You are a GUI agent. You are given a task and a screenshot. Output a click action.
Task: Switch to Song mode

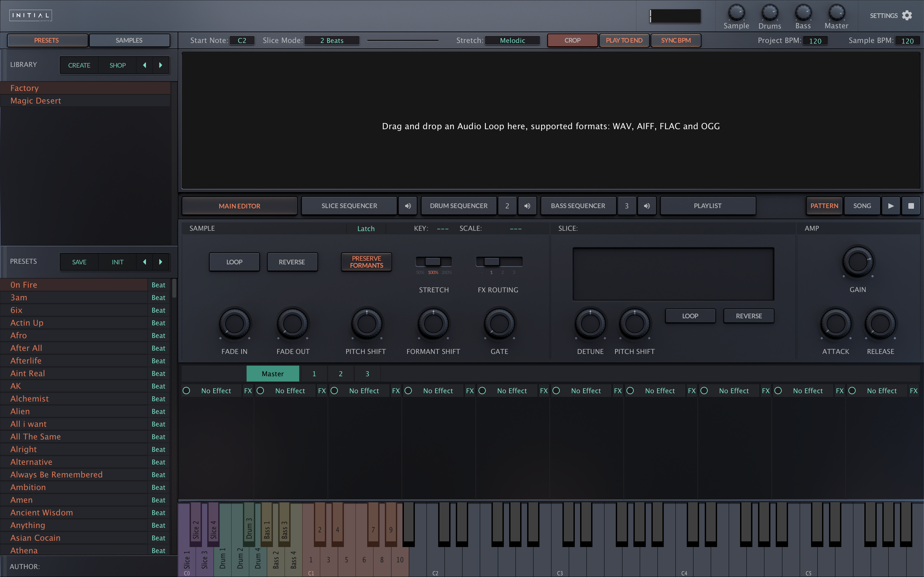click(x=862, y=206)
